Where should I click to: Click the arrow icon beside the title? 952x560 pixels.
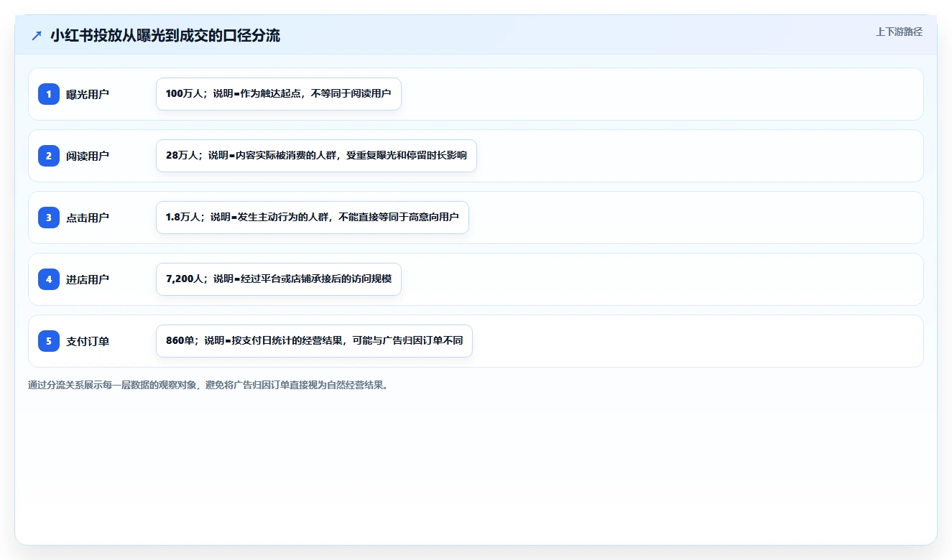[x=36, y=35]
